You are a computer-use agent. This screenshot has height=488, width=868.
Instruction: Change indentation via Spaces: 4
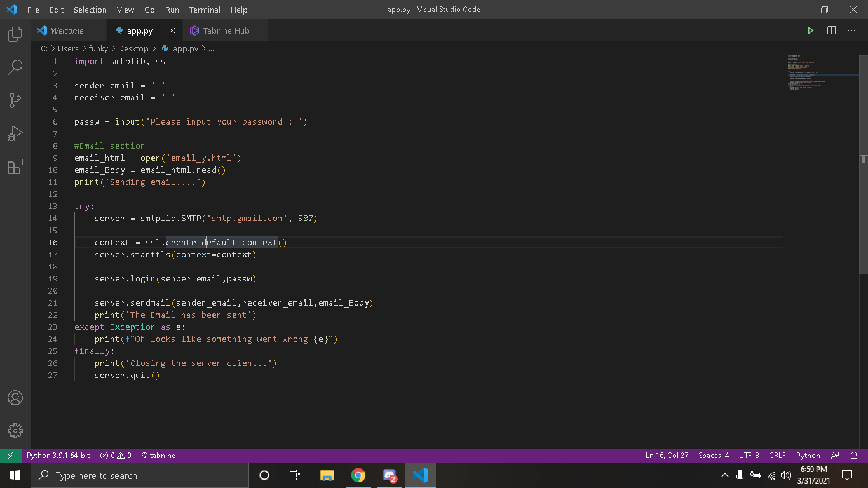[714, 456]
